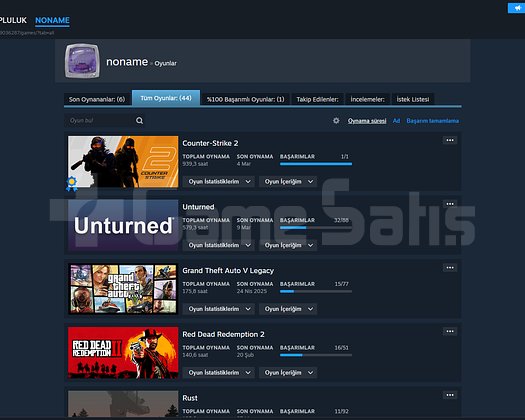The width and height of the screenshot is (525, 420).
Task: Open the İstek Listesi tab
Action: (x=413, y=99)
